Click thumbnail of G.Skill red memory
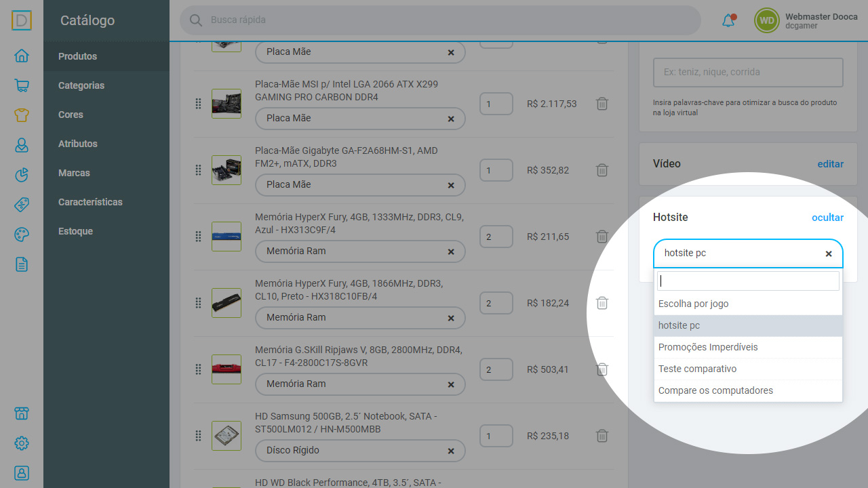Viewport: 868px width, 488px height. 226,369
